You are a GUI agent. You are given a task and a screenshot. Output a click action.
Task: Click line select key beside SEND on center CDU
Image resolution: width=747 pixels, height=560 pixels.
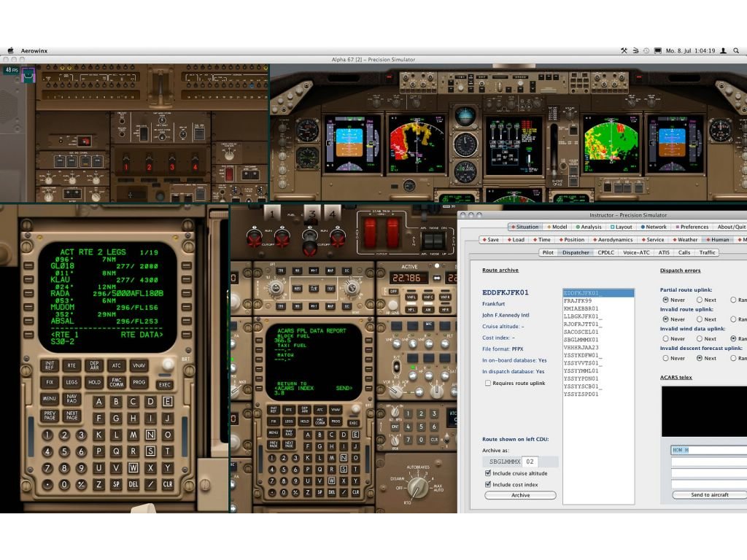pyautogui.click(x=368, y=388)
